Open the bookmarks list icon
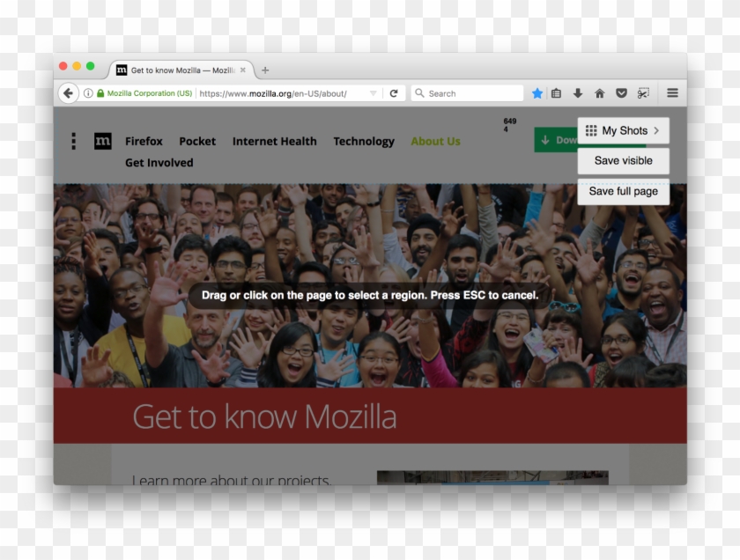740x560 pixels. coord(556,93)
